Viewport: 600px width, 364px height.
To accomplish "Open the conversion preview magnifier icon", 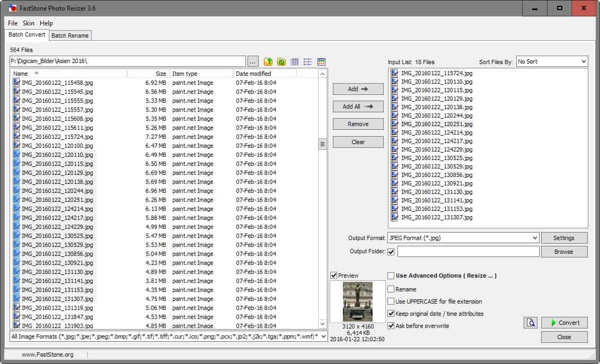I will pos(530,323).
